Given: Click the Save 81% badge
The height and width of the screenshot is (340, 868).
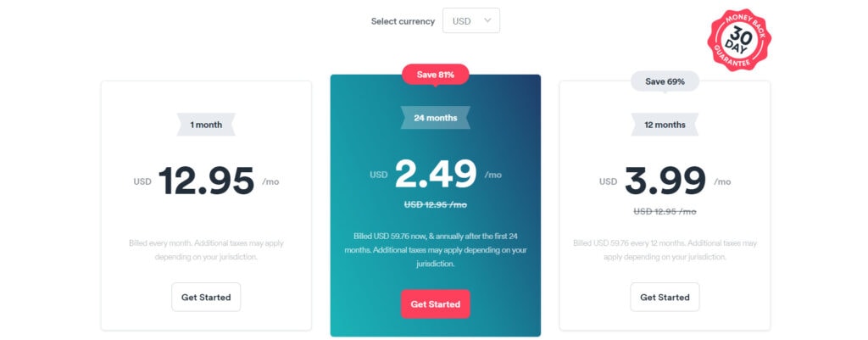Looking at the screenshot, I should pyautogui.click(x=436, y=75).
